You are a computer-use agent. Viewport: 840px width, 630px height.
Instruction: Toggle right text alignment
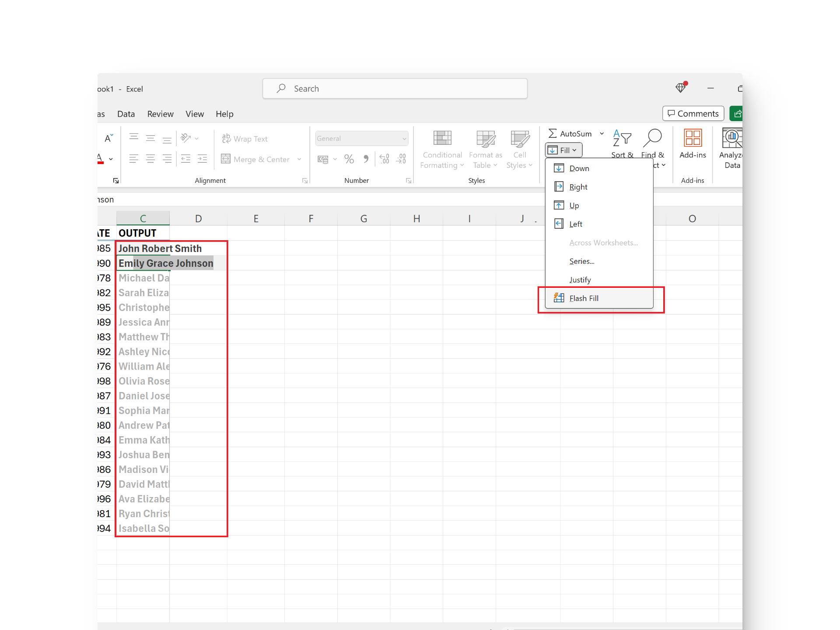pyautogui.click(x=167, y=159)
